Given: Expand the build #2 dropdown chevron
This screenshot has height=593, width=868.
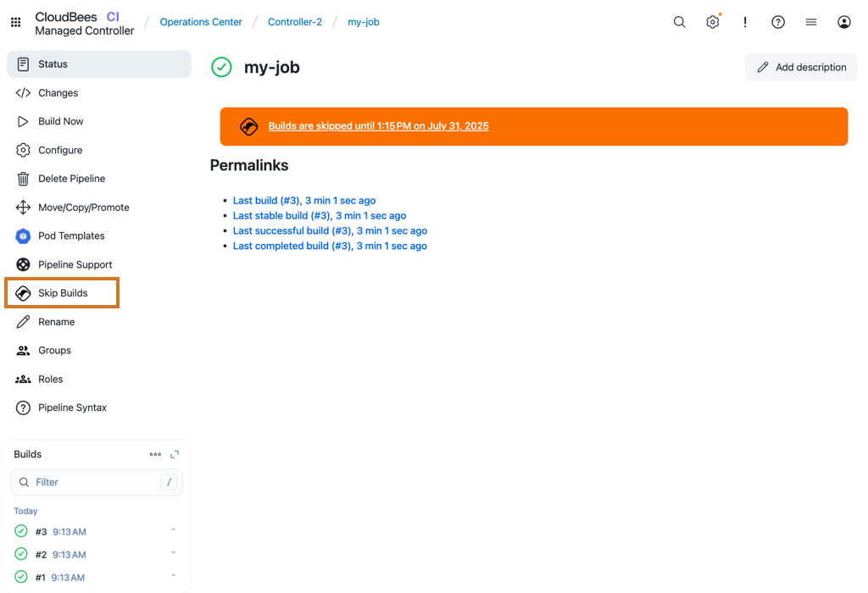Looking at the screenshot, I should [173, 552].
